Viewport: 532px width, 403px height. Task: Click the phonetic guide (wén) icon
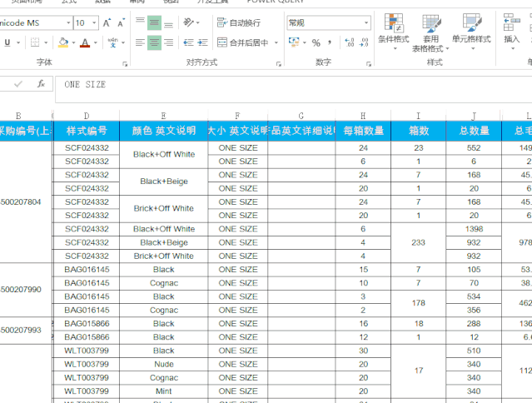(113, 42)
